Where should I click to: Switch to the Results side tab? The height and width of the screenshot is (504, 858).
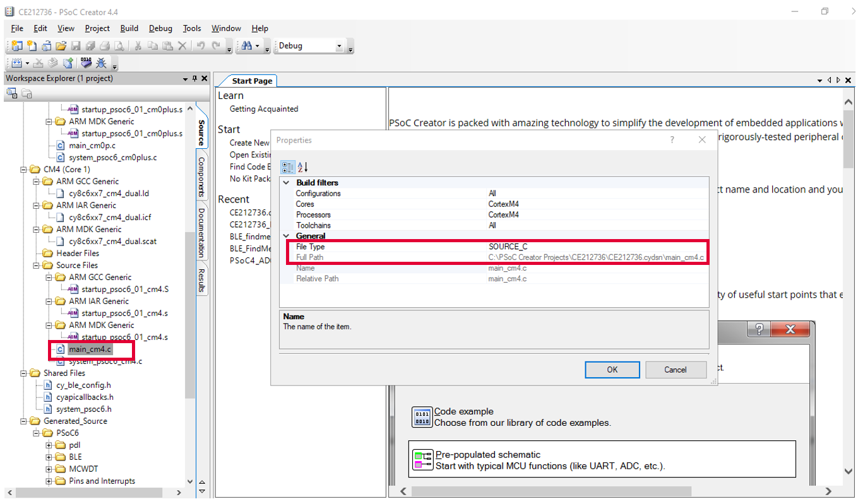tap(201, 281)
